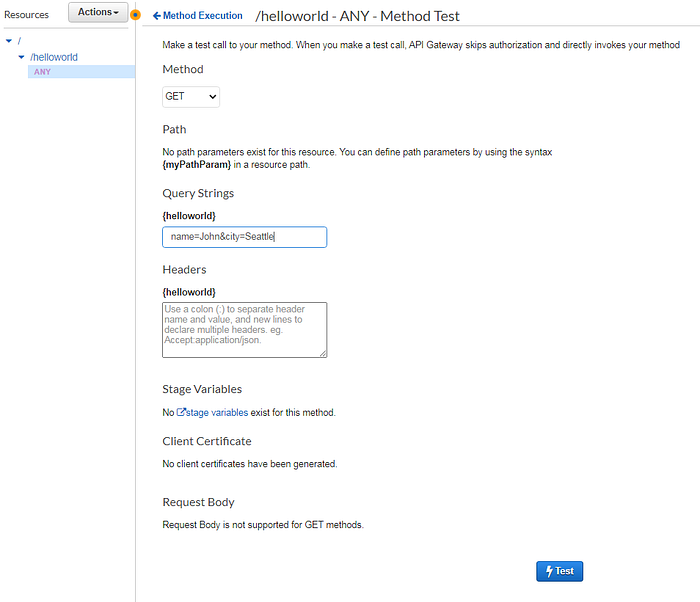This screenshot has width=700, height=602.
Task: Collapse the /helloworld tree arrow
Action: click(x=21, y=57)
